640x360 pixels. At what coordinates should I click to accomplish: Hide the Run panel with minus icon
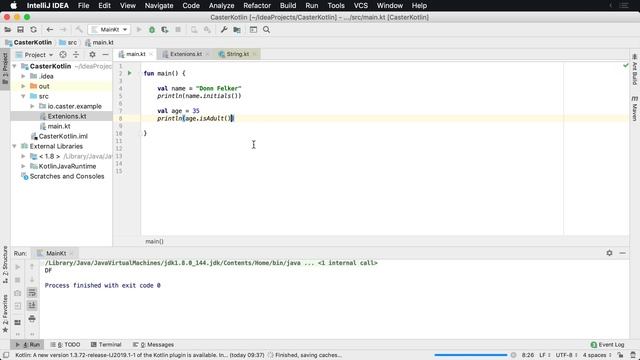coord(622,253)
